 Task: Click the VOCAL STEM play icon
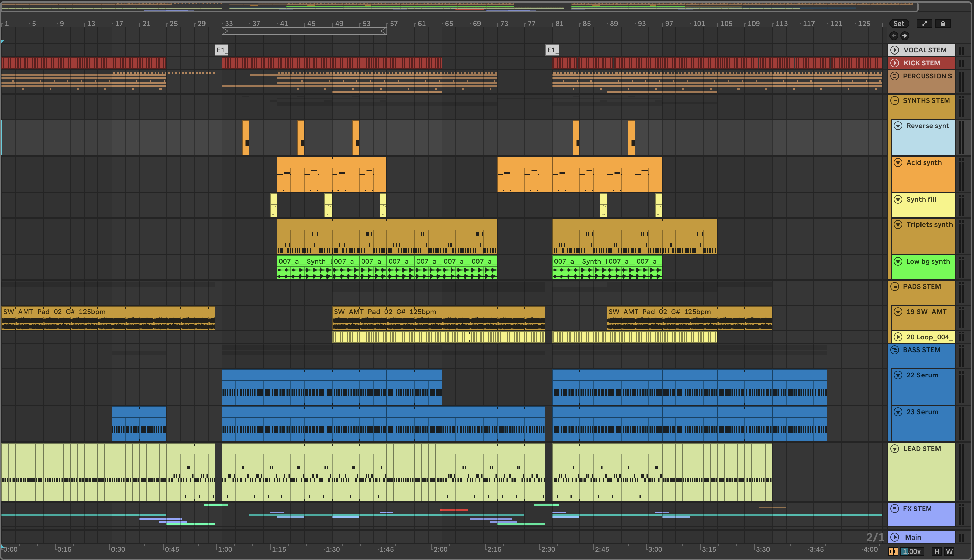[895, 50]
